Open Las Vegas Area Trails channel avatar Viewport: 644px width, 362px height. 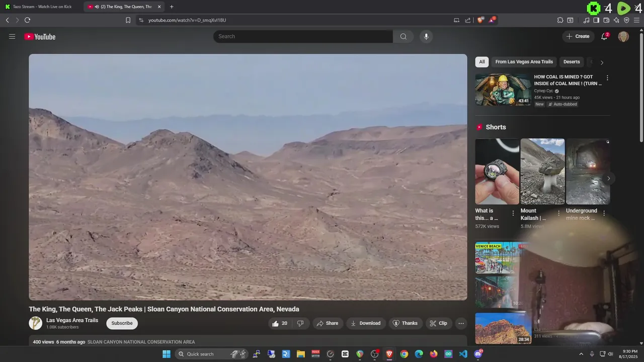point(35,323)
